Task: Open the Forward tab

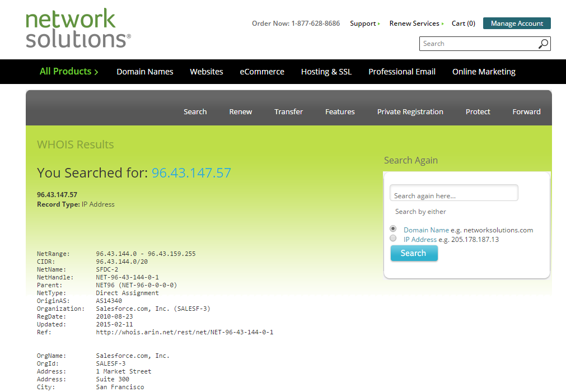Action: (x=526, y=112)
